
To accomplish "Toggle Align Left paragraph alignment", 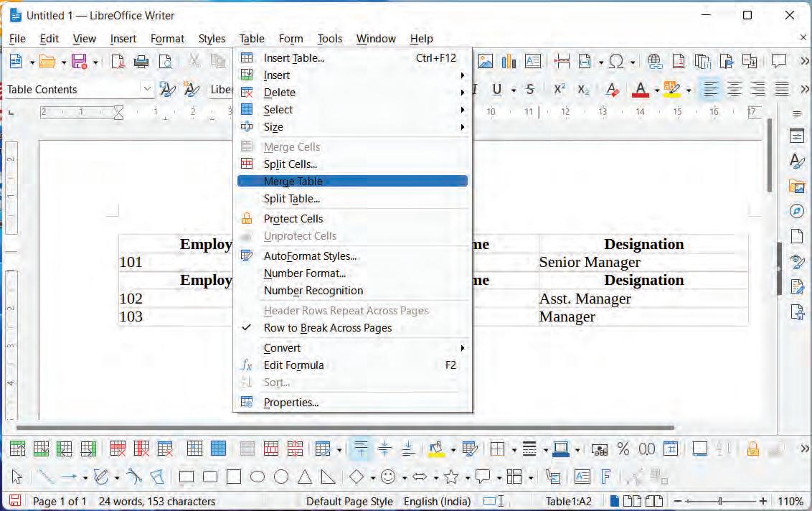I will (x=710, y=89).
